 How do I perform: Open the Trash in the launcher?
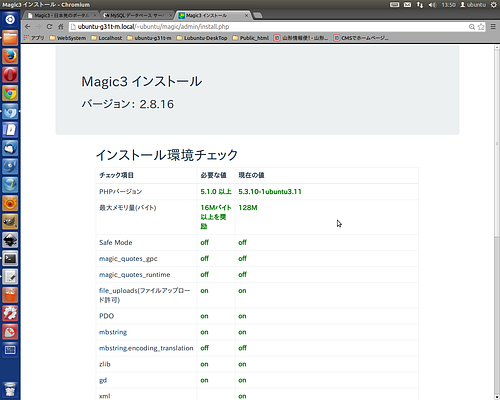click(10, 389)
